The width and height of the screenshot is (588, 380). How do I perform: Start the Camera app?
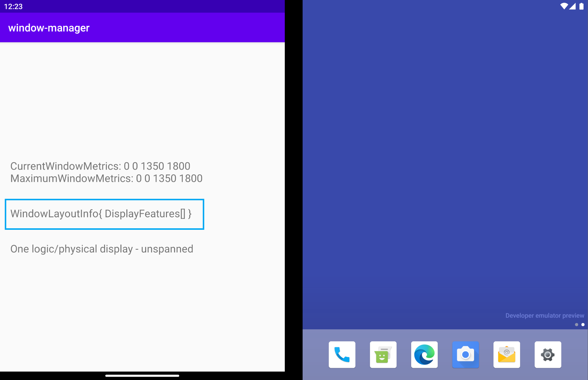(x=465, y=355)
